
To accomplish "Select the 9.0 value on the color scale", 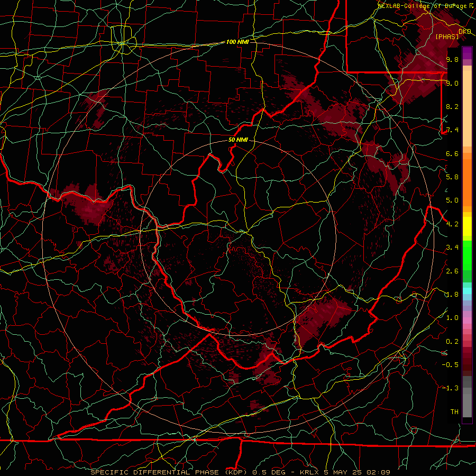I will [452, 83].
